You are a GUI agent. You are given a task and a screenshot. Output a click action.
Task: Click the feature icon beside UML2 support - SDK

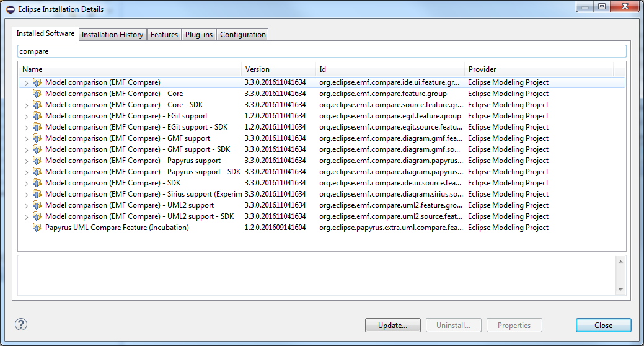37,216
